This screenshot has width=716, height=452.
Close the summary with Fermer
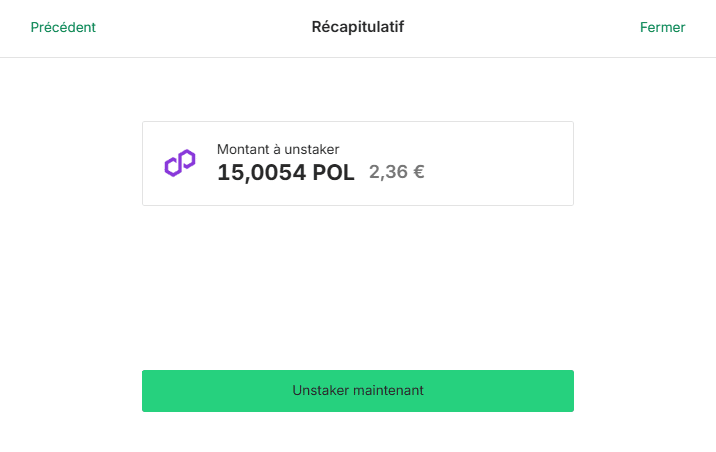pyautogui.click(x=662, y=27)
